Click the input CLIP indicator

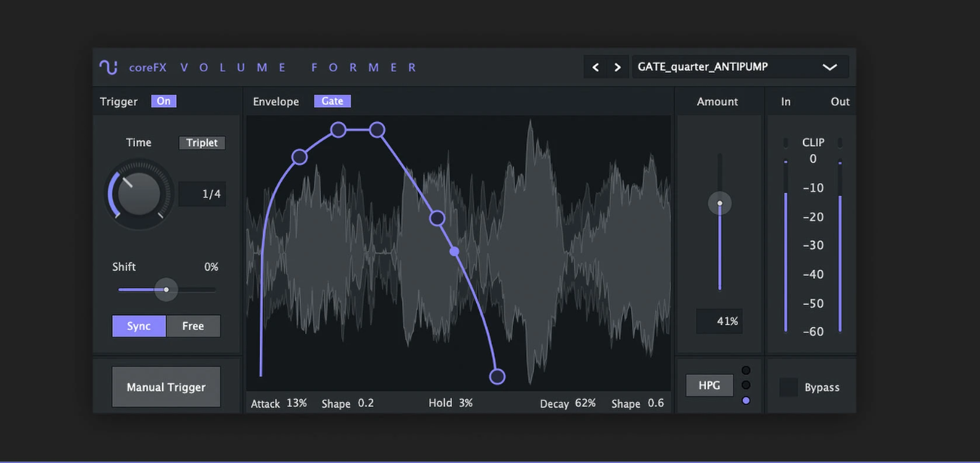tap(786, 143)
